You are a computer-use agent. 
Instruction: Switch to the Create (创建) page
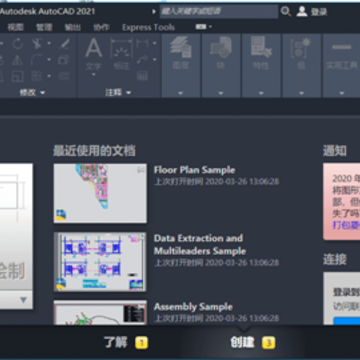click(242, 342)
